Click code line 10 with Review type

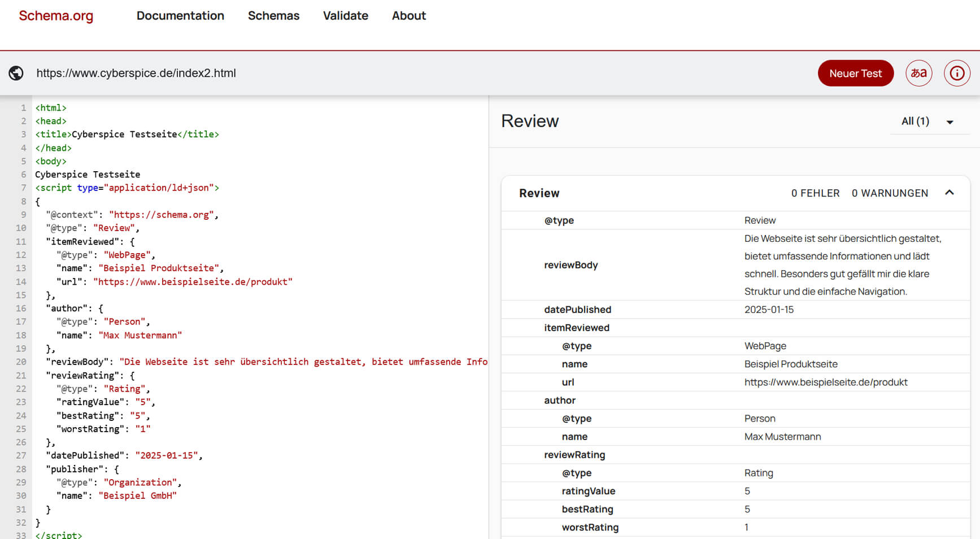[x=93, y=228]
